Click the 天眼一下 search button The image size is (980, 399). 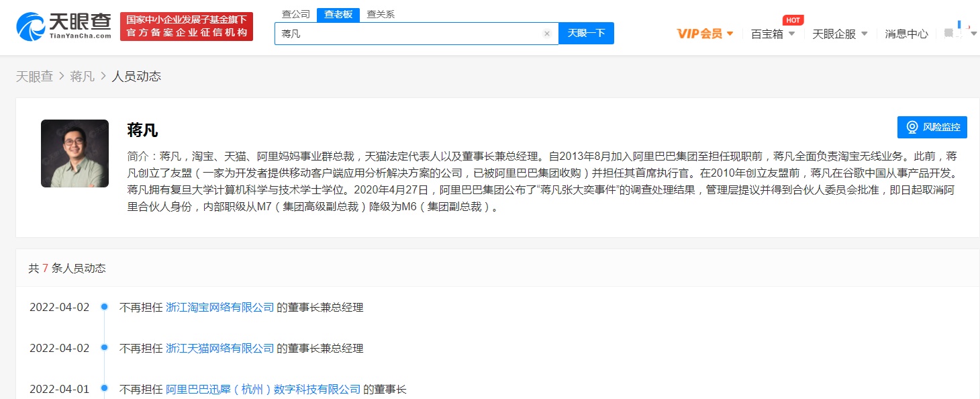(x=587, y=33)
